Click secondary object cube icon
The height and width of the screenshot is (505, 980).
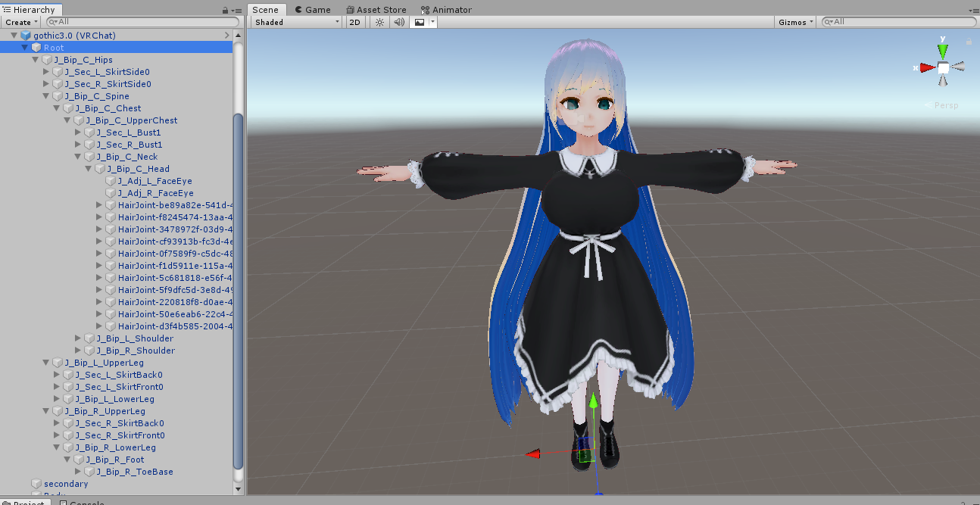click(x=36, y=484)
